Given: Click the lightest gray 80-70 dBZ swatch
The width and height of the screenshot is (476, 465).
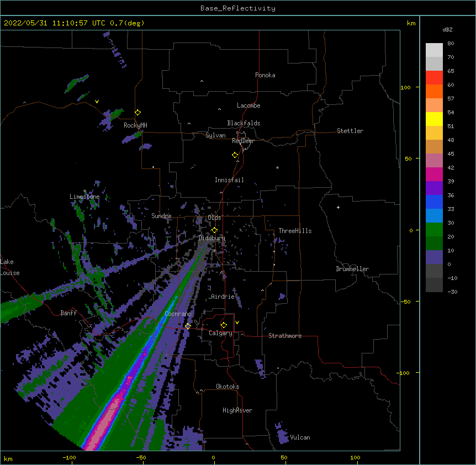Looking at the screenshot, I should click(434, 50).
